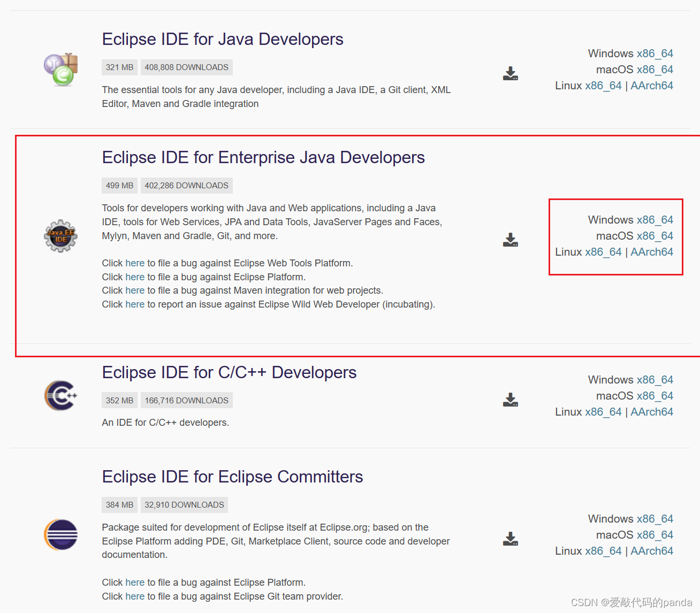The image size is (700, 613).
Task: Click the 321 MB size badge
Action: pos(119,67)
